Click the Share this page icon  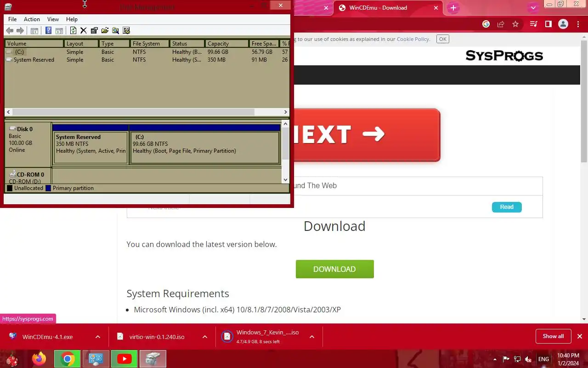[501, 24]
